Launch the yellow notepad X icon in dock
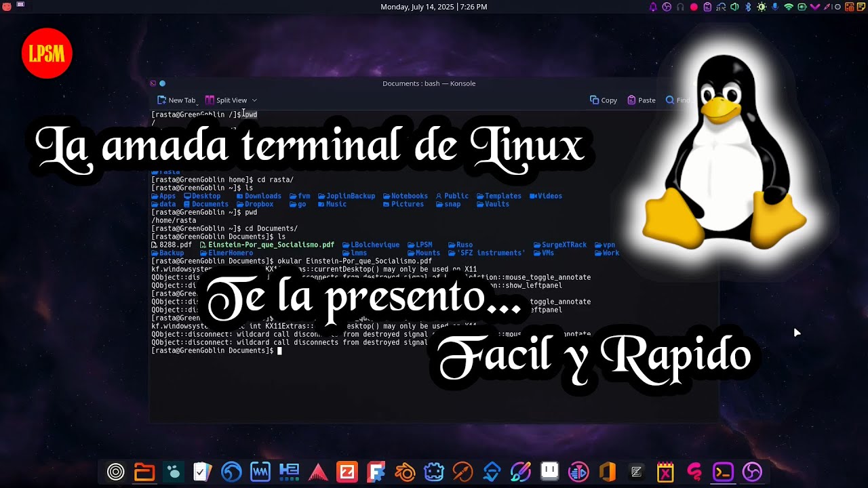The image size is (868, 488). [x=665, y=472]
